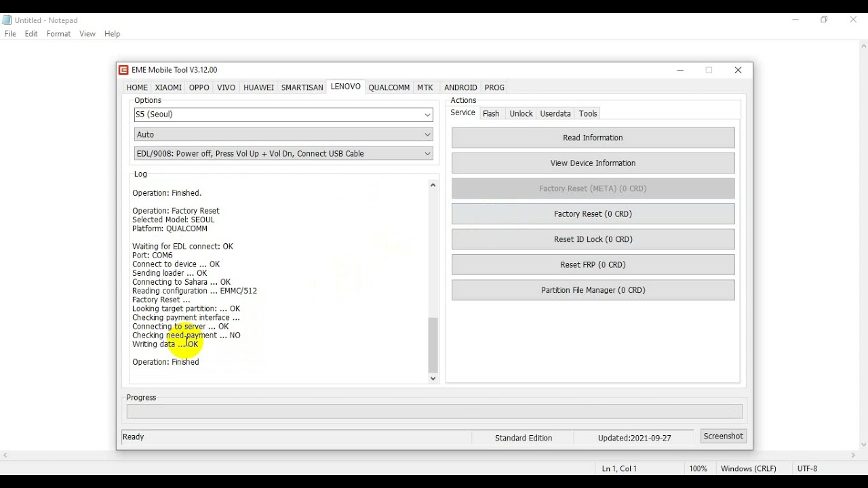Image resolution: width=868 pixels, height=488 pixels.
Task: Minimize the Notepad window
Action: click(x=795, y=20)
